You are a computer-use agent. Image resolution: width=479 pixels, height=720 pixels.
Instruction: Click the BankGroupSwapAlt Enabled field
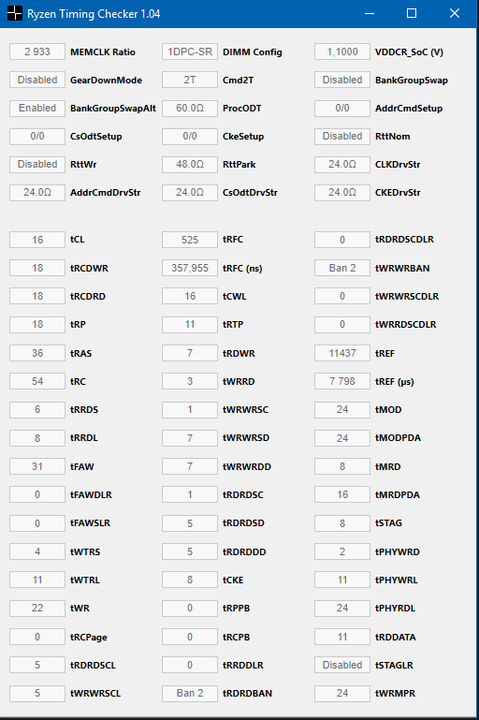coord(37,108)
